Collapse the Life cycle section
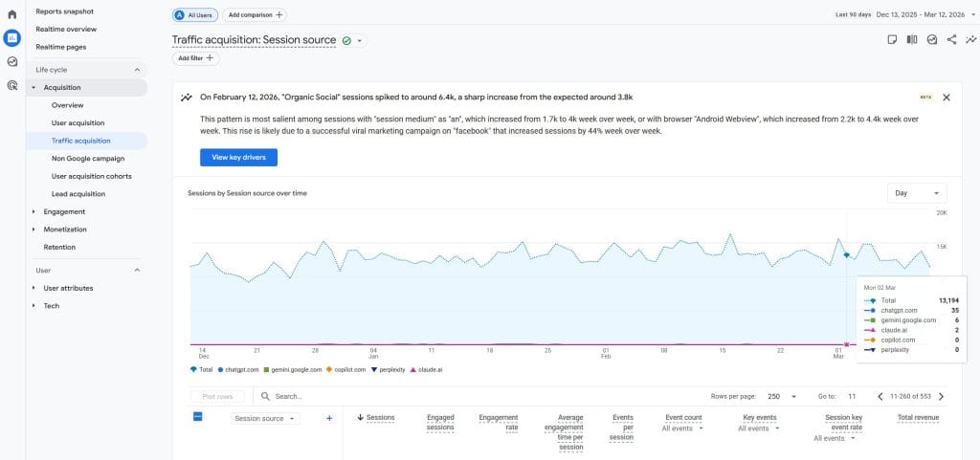The image size is (980, 460). (x=137, y=70)
